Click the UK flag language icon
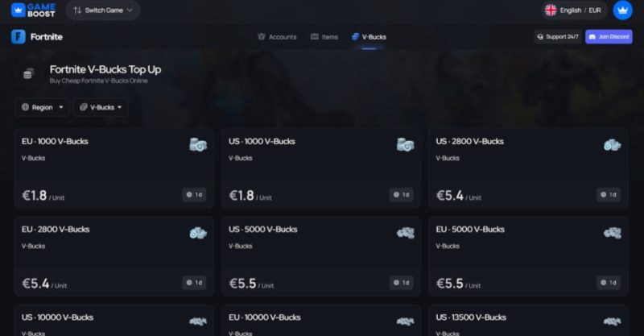The image size is (644, 336). [551, 10]
